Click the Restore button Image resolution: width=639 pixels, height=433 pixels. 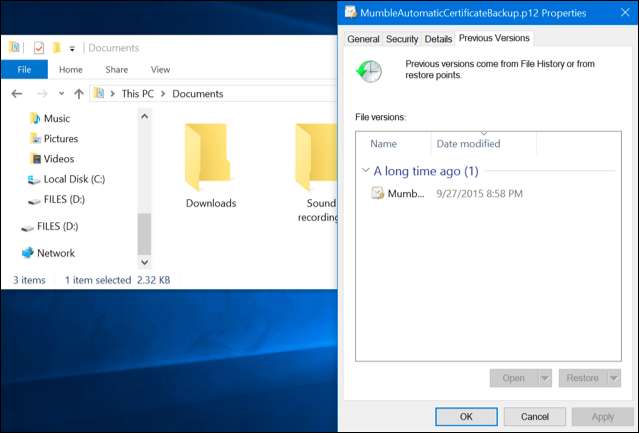pos(583,378)
